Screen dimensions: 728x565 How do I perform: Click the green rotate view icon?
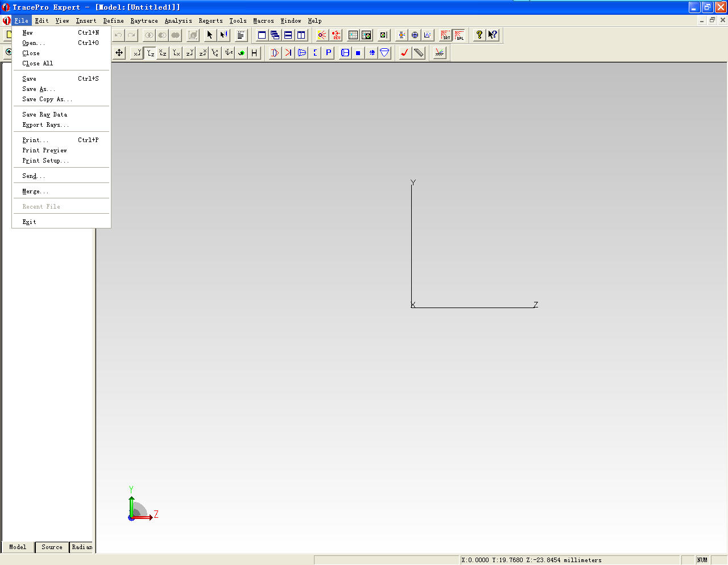[241, 53]
